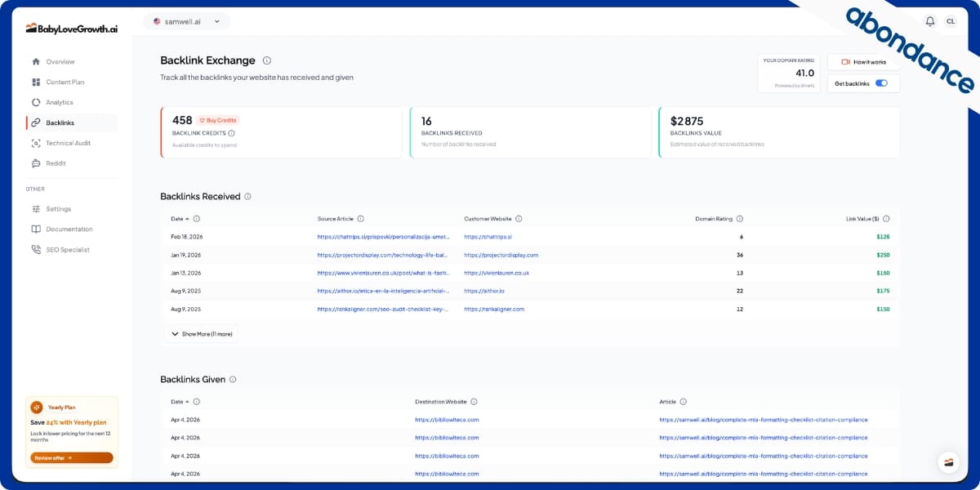Viewport: 980px width, 490px height.
Task: Sort Backlinks Given by Date column
Action: (x=180, y=402)
